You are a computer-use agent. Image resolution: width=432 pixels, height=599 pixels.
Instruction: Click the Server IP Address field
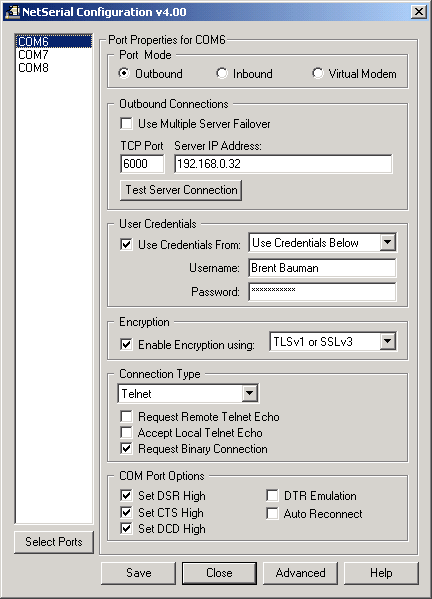(x=283, y=164)
